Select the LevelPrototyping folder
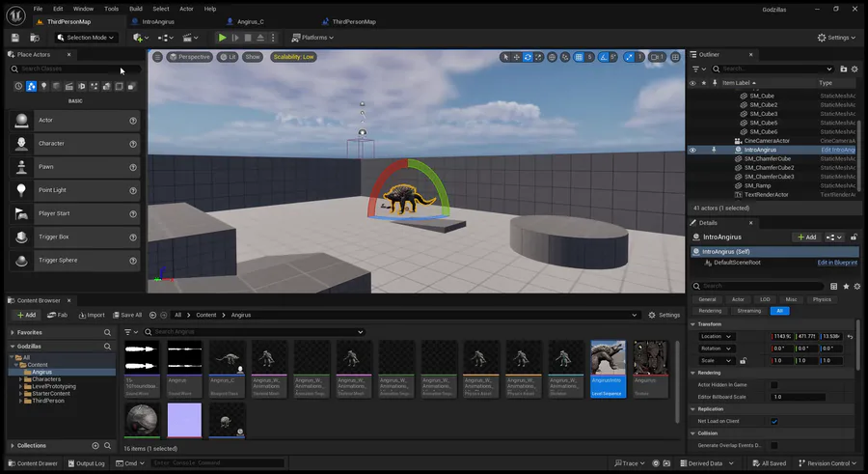Image resolution: width=868 pixels, height=474 pixels. click(54, 386)
